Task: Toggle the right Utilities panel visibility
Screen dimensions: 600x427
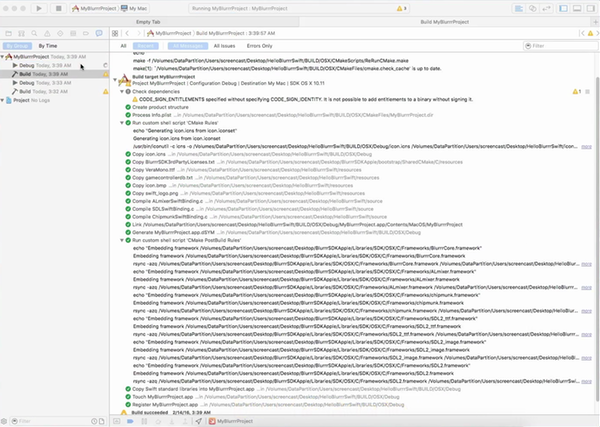Action: point(589,7)
